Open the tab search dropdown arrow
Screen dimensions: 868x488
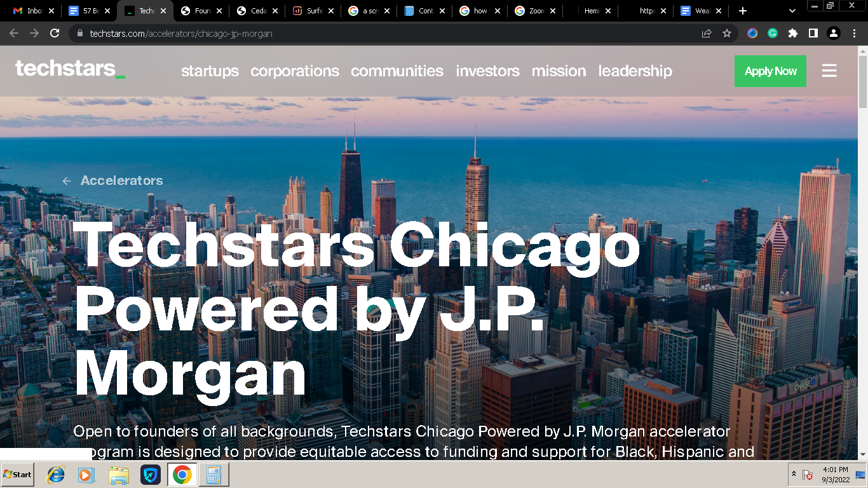[x=792, y=11]
